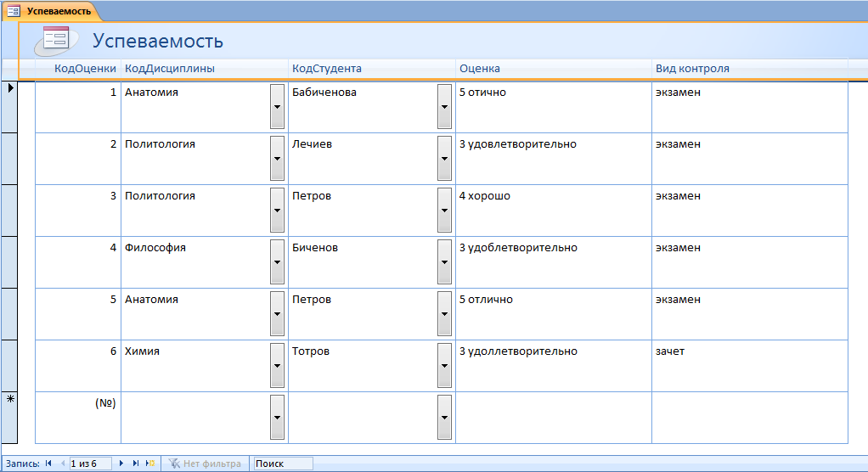The width and height of the screenshot is (868, 472).
Task: Select record 4 using its row selector
Action: (9, 262)
